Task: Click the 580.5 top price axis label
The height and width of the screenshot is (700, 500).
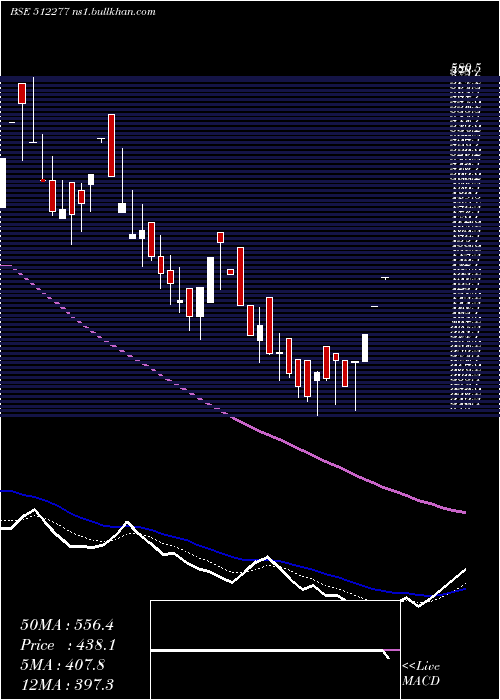Action: pos(466,68)
